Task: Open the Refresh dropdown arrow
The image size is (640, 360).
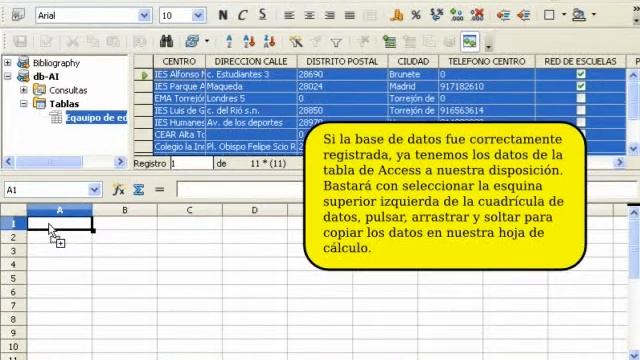Action: [x=207, y=41]
